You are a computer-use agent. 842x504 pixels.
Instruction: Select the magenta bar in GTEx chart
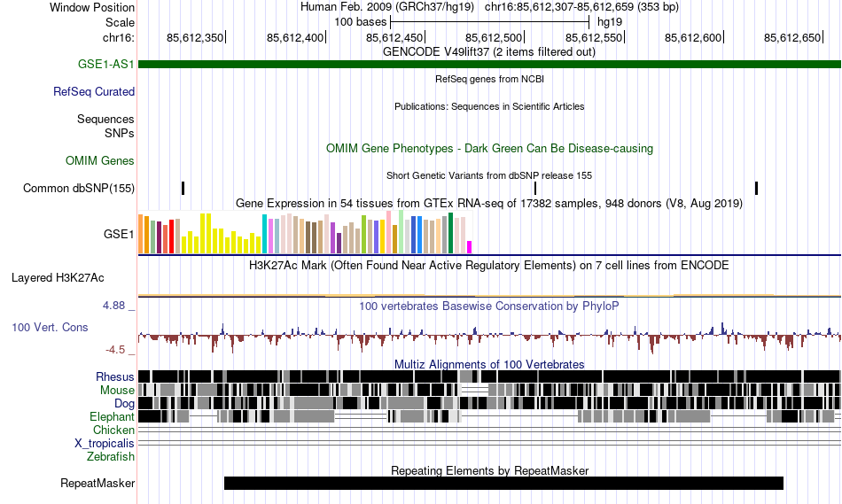click(469, 247)
